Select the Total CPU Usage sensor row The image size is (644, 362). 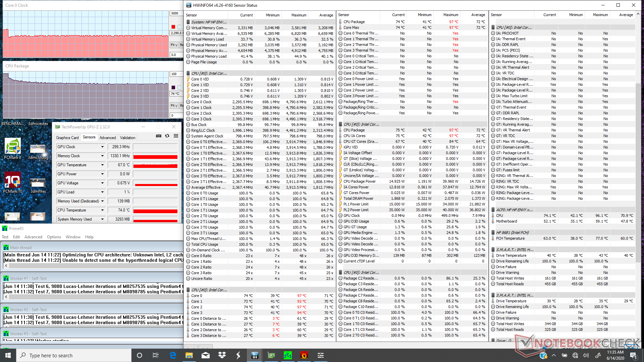260,244
